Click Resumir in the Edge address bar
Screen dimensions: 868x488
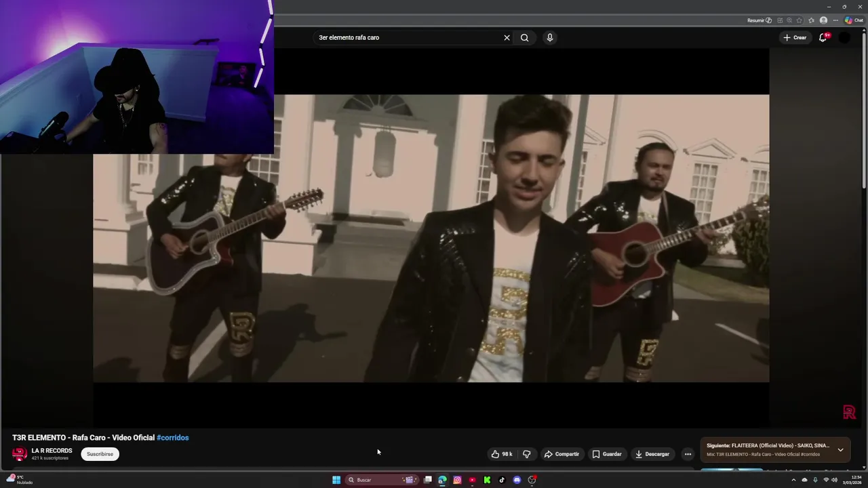pyautogui.click(x=759, y=20)
